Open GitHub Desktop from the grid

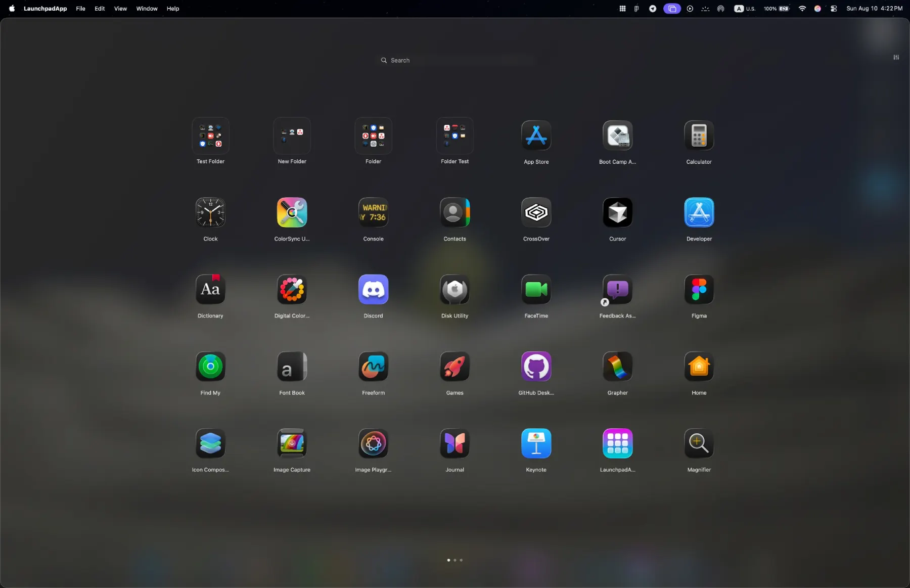click(536, 367)
